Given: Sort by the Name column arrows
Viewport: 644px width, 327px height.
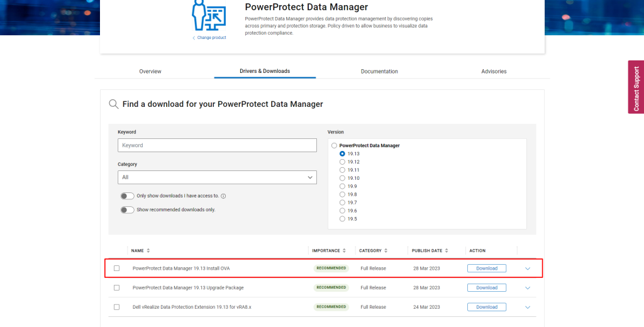Looking at the screenshot, I should tap(148, 250).
